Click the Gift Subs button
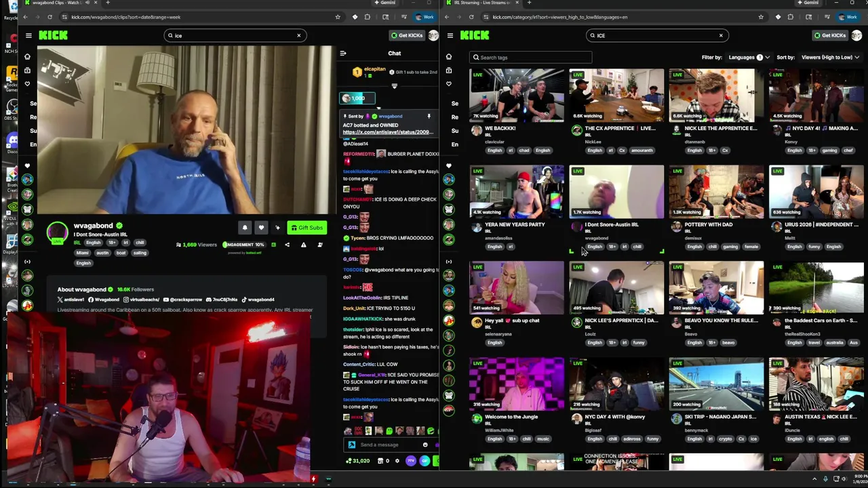The height and width of the screenshot is (488, 868). pyautogui.click(x=307, y=228)
